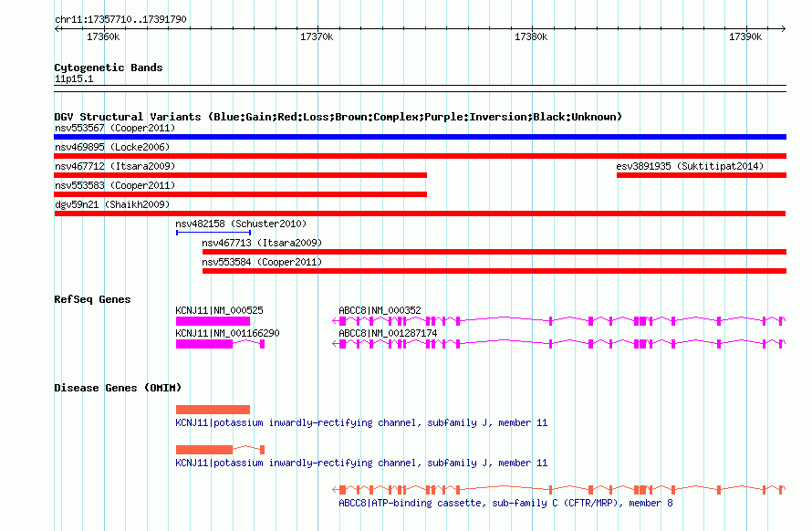The width and height of the screenshot is (812, 531).
Task: Click the 17380k ruler tick label
Action: [x=531, y=36]
